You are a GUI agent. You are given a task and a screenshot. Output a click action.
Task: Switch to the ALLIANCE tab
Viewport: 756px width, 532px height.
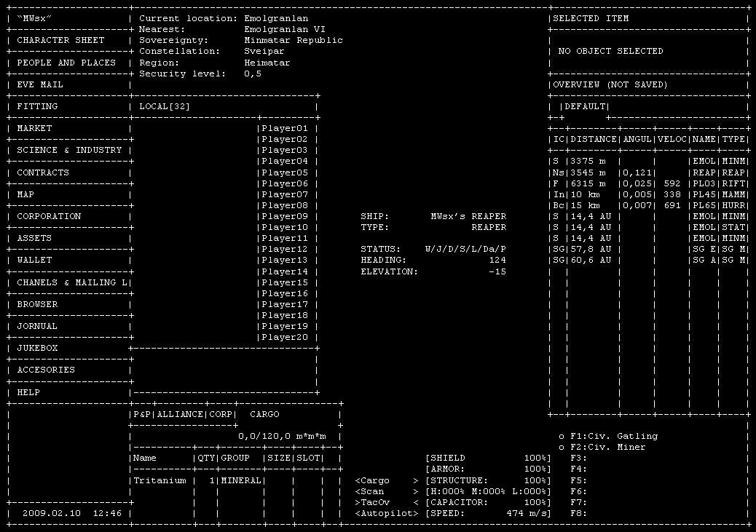(181, 414)
